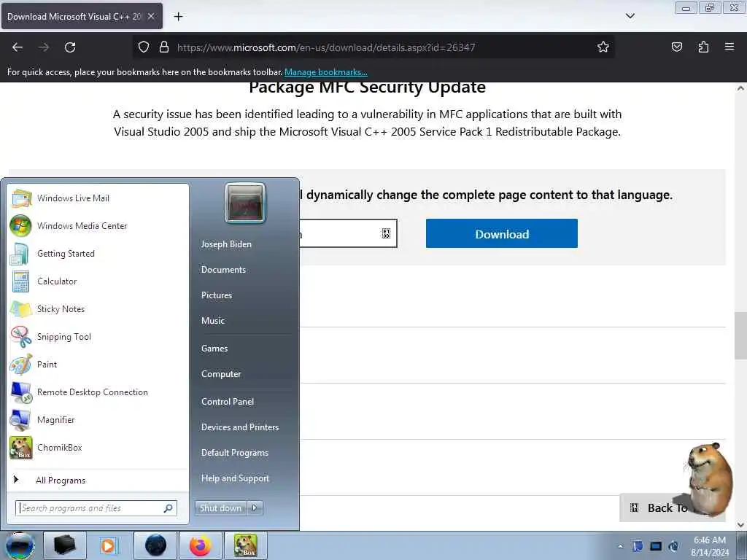Launch Windows Live Mail from Start menu
747x560 pixels.
(x=98, y=198)
